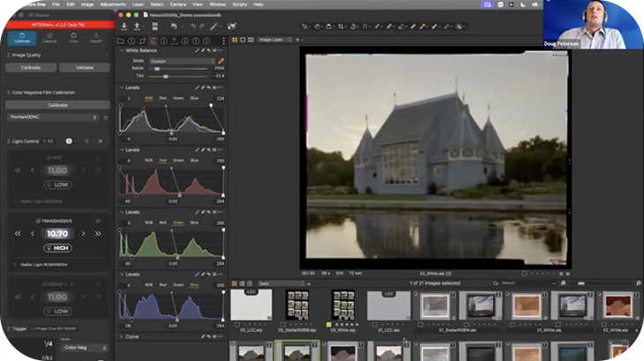The height and width of the screenshot is (361, 644).
Task: Click the plus icon to add layer
Action: pos(298,40)
